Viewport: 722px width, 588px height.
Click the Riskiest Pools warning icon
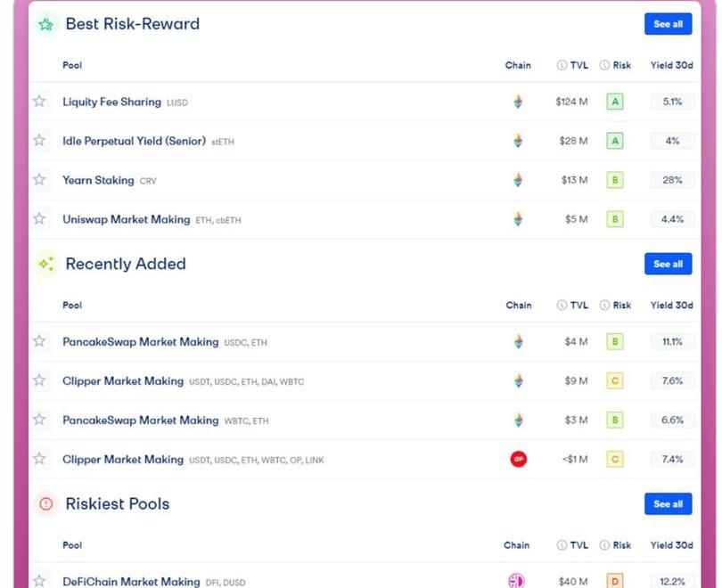click(45, 504)
